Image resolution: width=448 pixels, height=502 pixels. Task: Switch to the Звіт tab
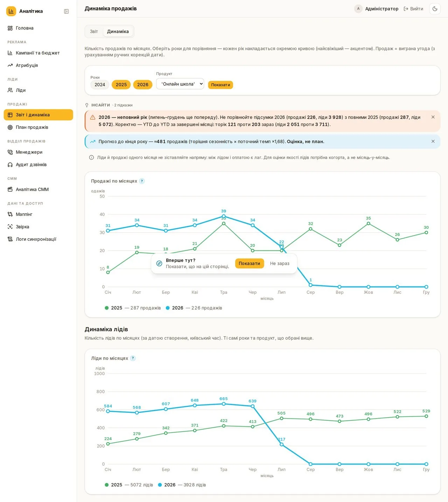94,31
